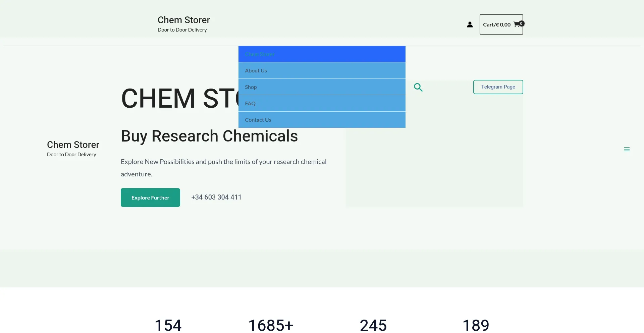Open the About Us menu item
The image size is (644, 333).
(256, 70)
